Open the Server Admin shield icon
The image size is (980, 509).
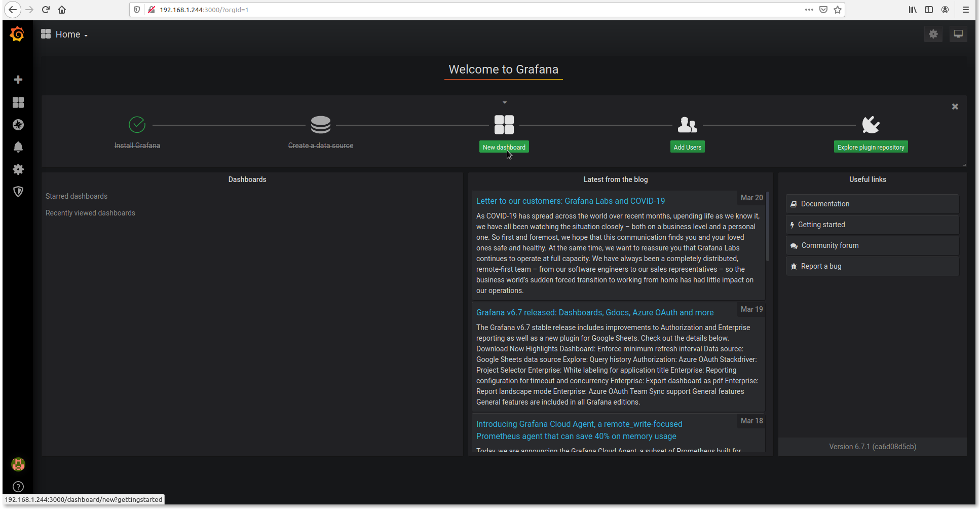(x=18, y=192)
